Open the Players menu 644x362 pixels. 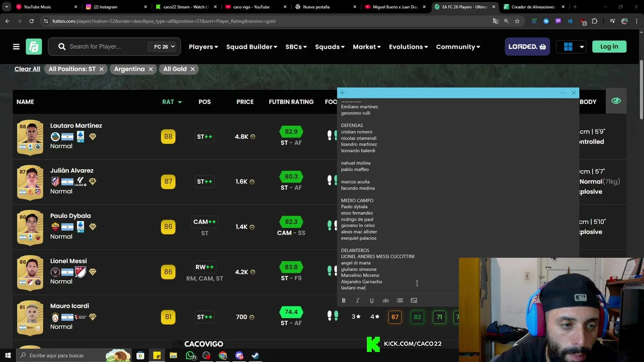[x=203, y=47]
